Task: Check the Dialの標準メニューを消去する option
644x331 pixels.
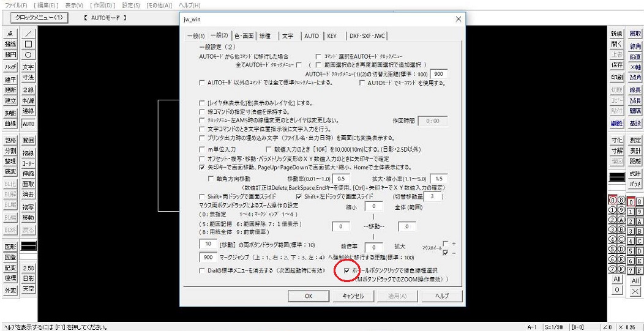Action: click(x=204, y=270)
